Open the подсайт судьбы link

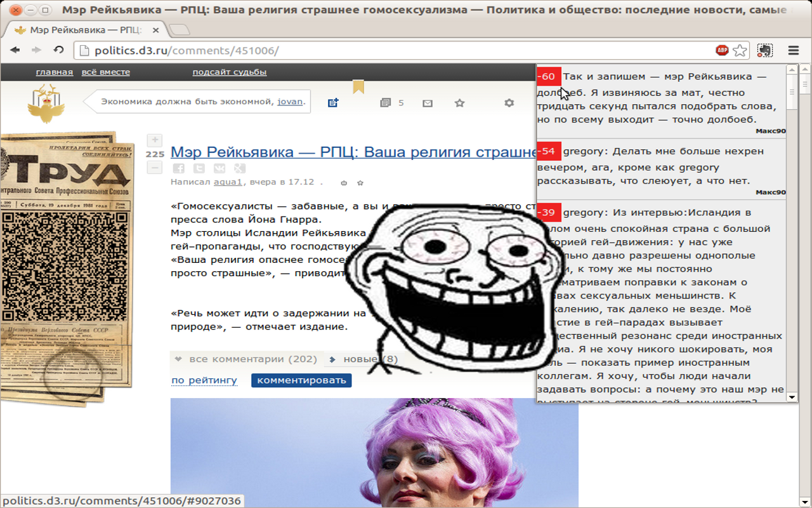tap(230, 72)
